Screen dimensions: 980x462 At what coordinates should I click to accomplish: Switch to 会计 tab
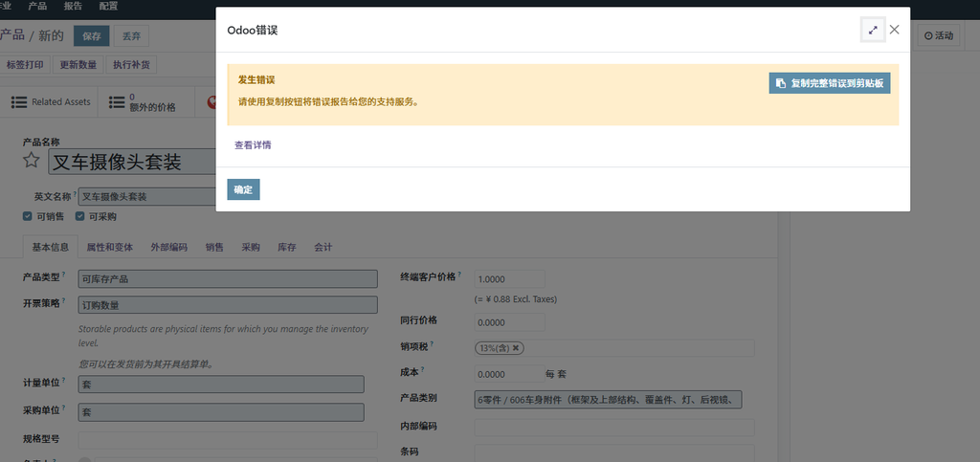tap(323, 247)
